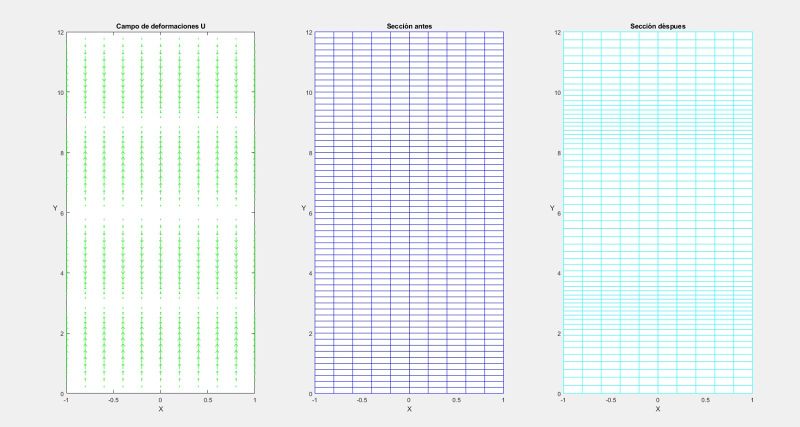The width and height of the screenshot is (800, 427).
Task: Click the X axis label under deformation plot
Action: coord(160,409)
